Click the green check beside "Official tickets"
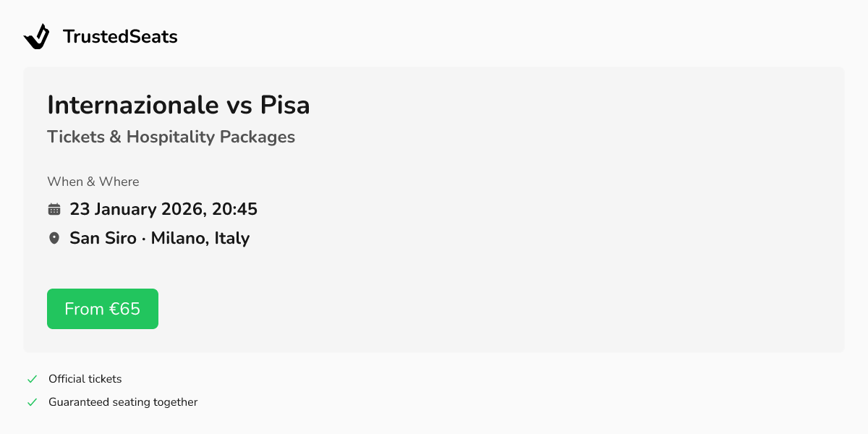This screenshot has height=434, width=868. (x=32, y=378)
